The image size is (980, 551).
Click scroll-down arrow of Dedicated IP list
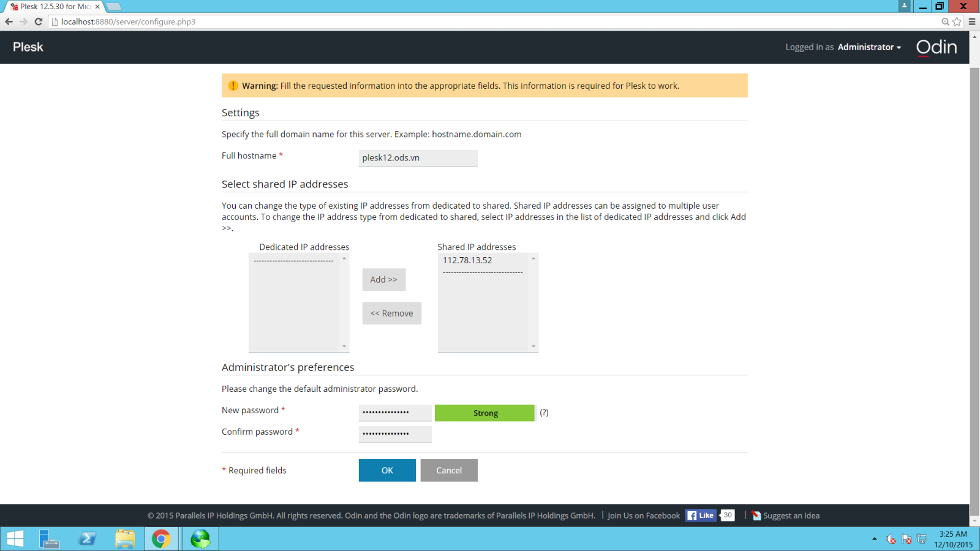pos(344,347)
